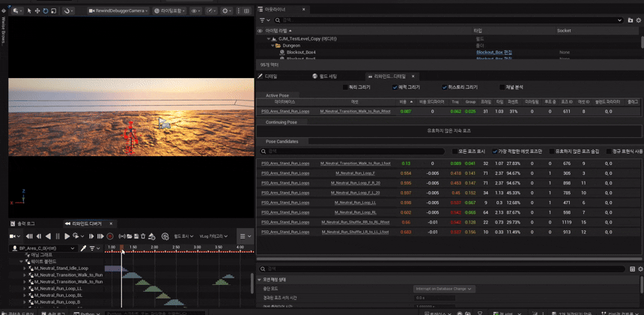
Task: Switch to the Details tab with pencil icon
Action: 268,76
